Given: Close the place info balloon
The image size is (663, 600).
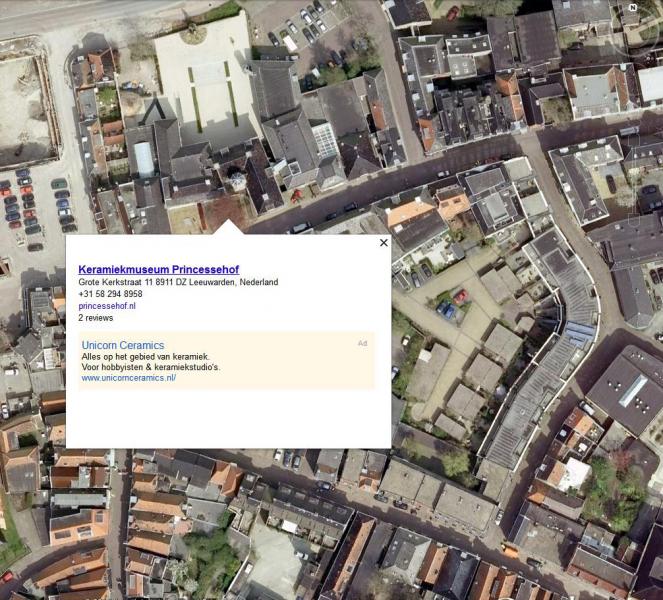Looking at the screenshot, I should pos(383,243).
